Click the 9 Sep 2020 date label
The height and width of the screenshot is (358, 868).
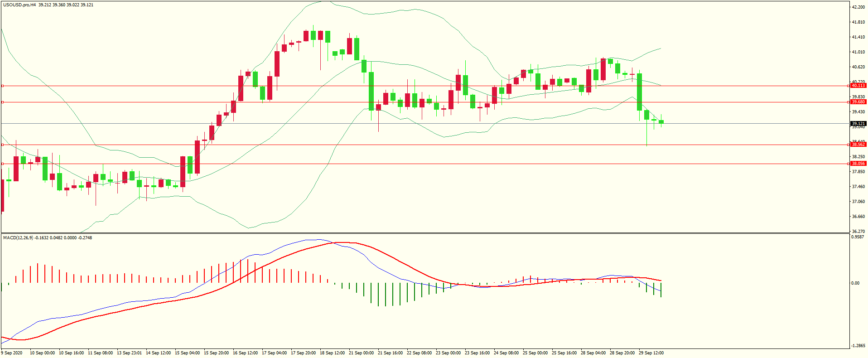pos(12,353)
